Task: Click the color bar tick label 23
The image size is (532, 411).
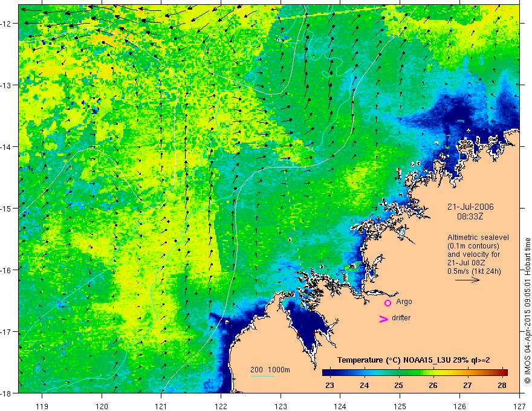Action: [329, 385]
